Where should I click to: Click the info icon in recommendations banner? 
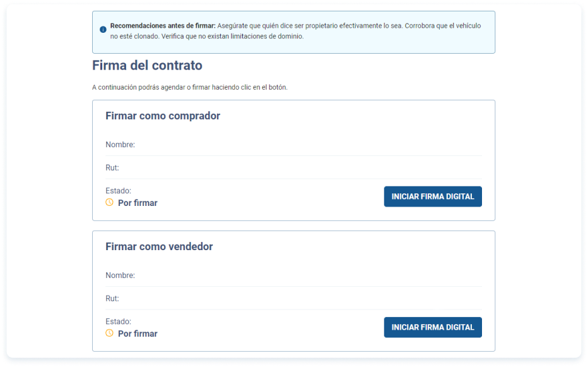point(103,30)
